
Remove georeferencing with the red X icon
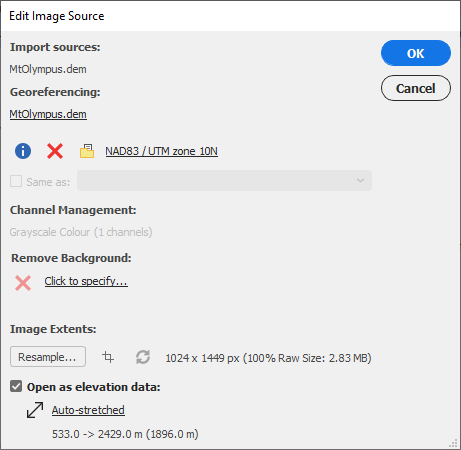tap(55, 151)
